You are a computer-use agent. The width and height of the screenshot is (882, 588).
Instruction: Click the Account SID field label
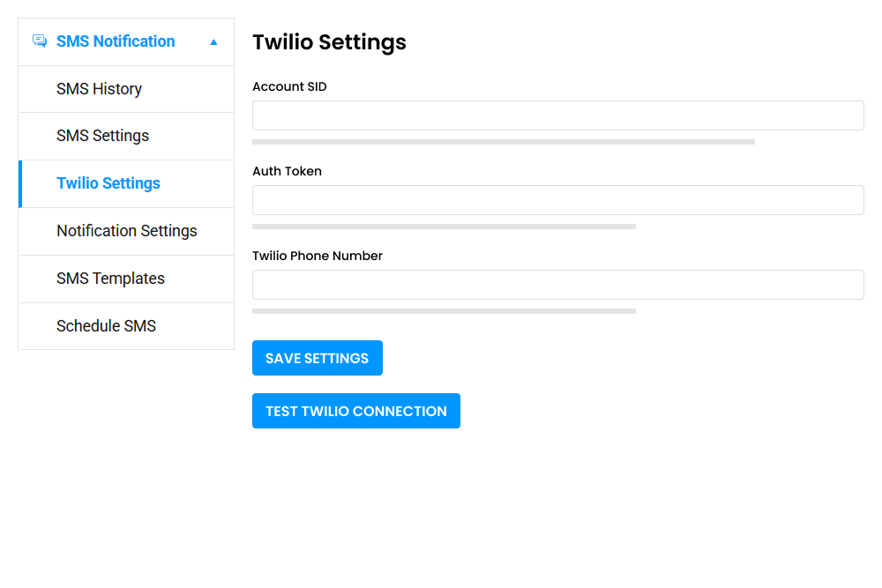point(289,86)
